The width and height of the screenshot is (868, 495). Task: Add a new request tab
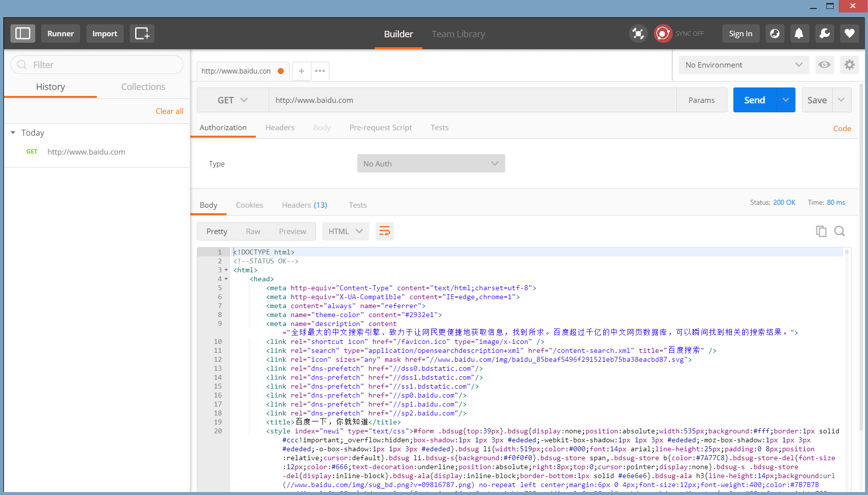(302, 71)
